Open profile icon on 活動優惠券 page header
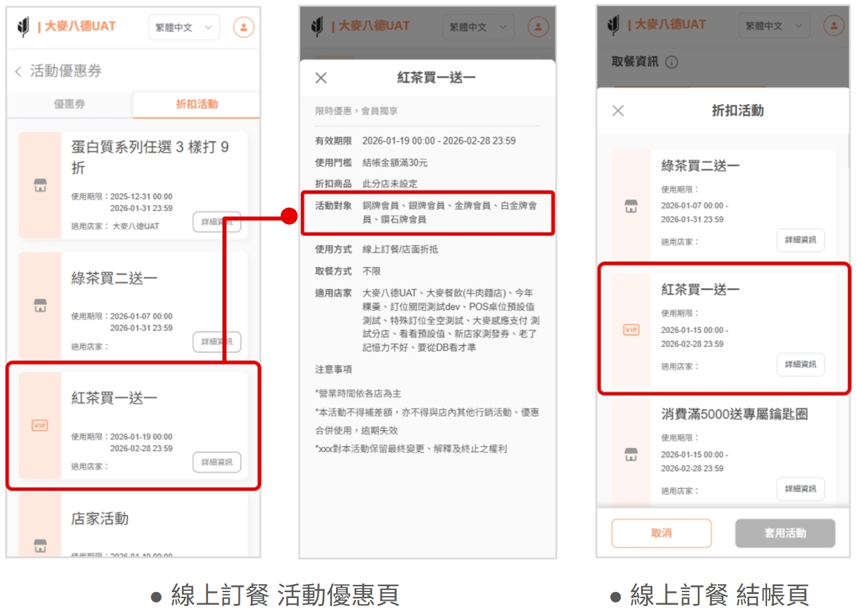This screenshot has width=856, height=616. pos(243,27)
